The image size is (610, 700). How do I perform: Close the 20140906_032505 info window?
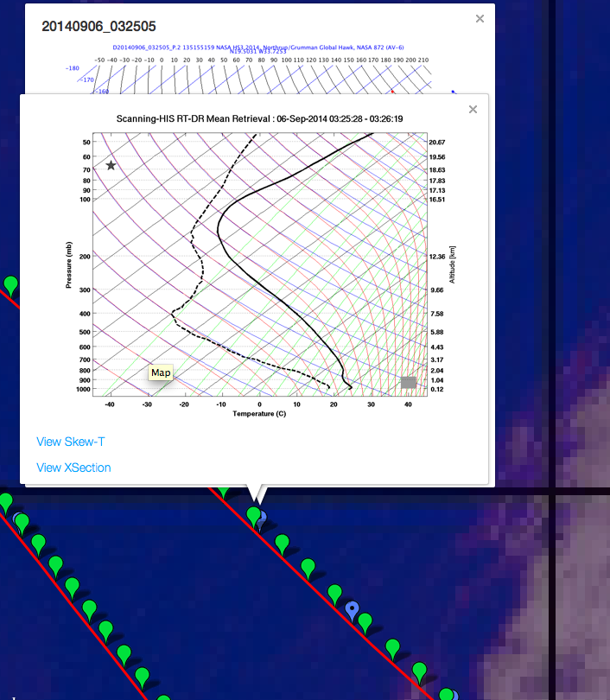point(480,18)
